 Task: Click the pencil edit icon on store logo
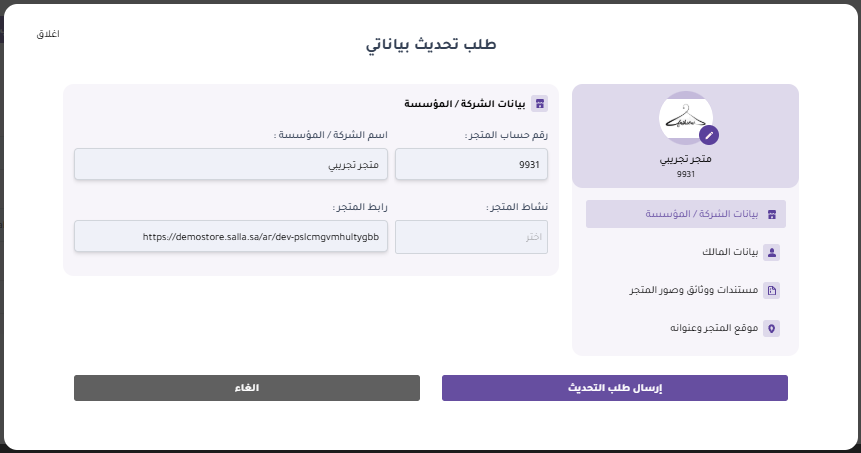click(709, 134)
